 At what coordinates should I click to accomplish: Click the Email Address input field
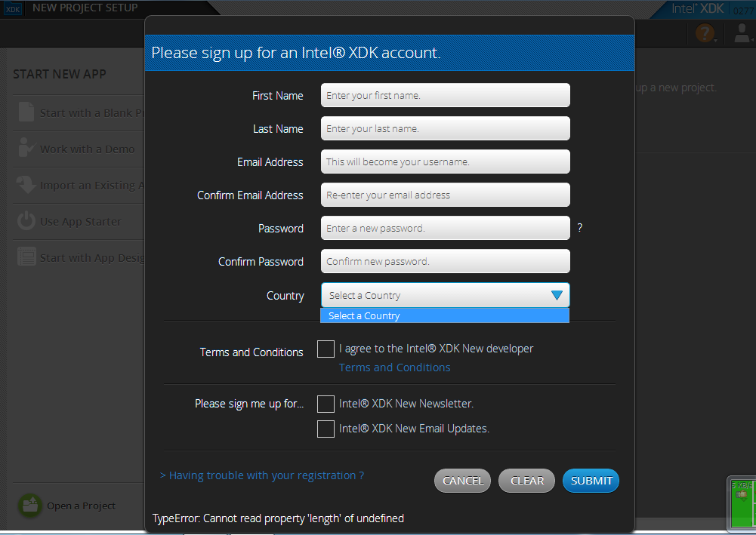(446, 161)
